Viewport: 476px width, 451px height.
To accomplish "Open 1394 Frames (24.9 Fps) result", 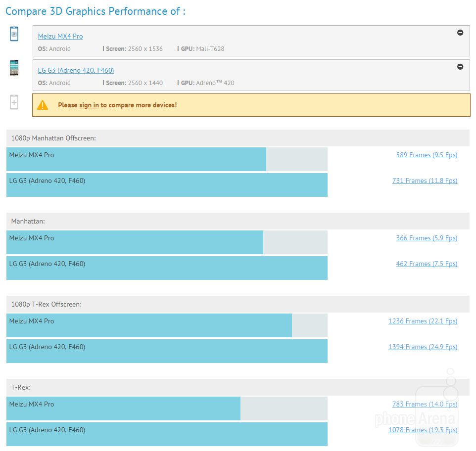I will coord(423,347).
